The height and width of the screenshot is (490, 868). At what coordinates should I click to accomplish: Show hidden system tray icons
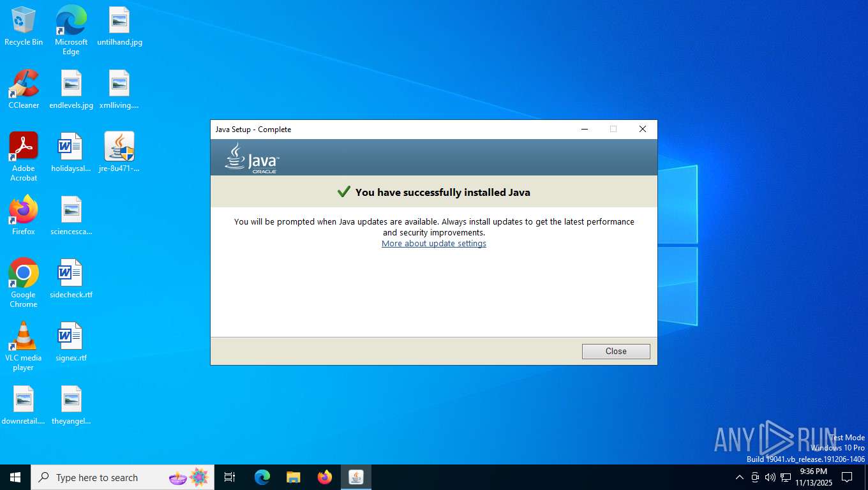[740, 477]
